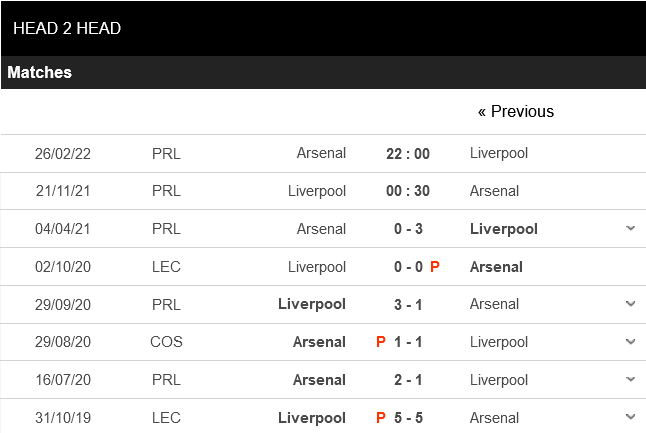The image size is (646, 433).
Task: Click the 2 - 1 score result
Action: pos(408,380)
